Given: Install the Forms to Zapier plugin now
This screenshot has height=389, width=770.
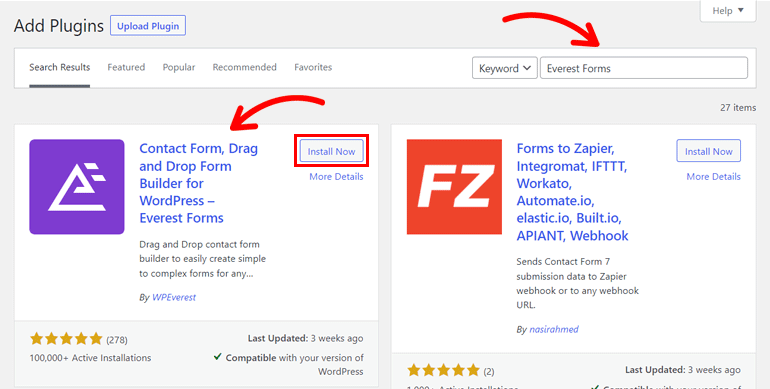Looking at the screenshot, I should [x=709, y=151].
